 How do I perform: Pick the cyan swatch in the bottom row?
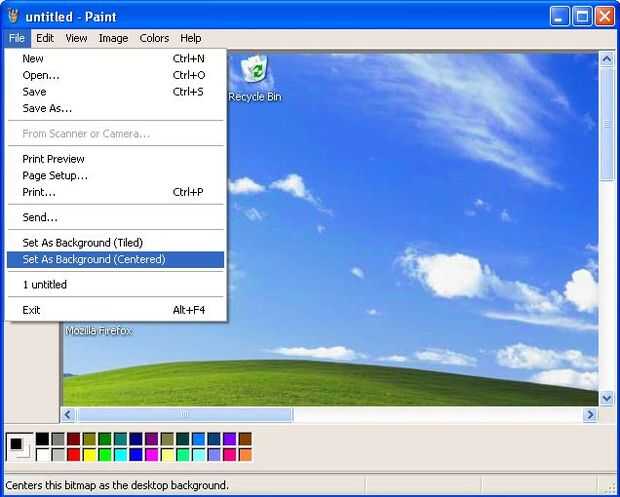(x=120, y=455)
